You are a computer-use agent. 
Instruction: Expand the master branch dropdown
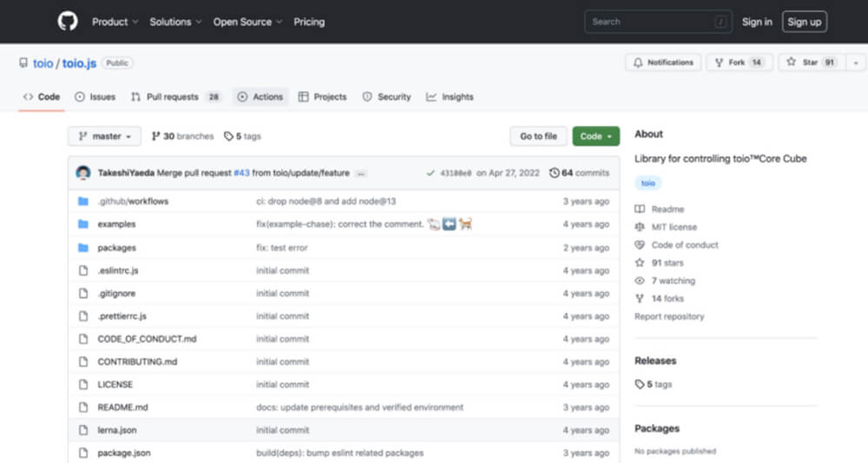[x=105, y=136]
